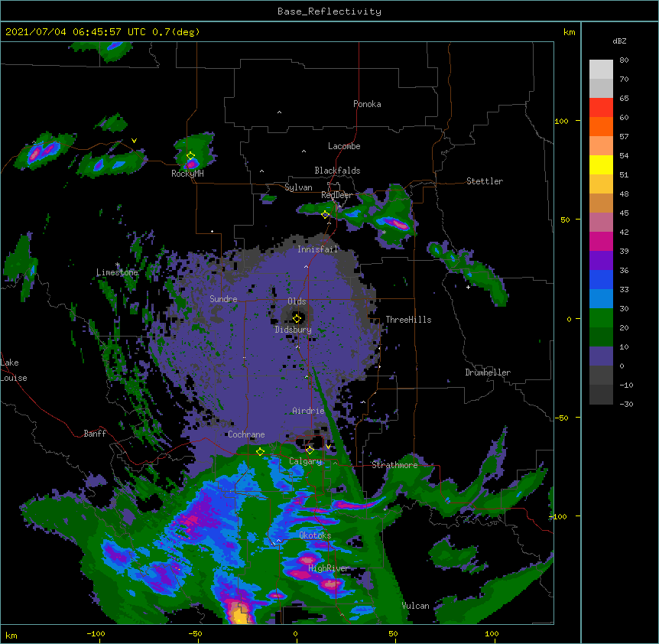Click the Cochrane town label
The height and width of the screenshot is (644, 659).
coord(246,434)
